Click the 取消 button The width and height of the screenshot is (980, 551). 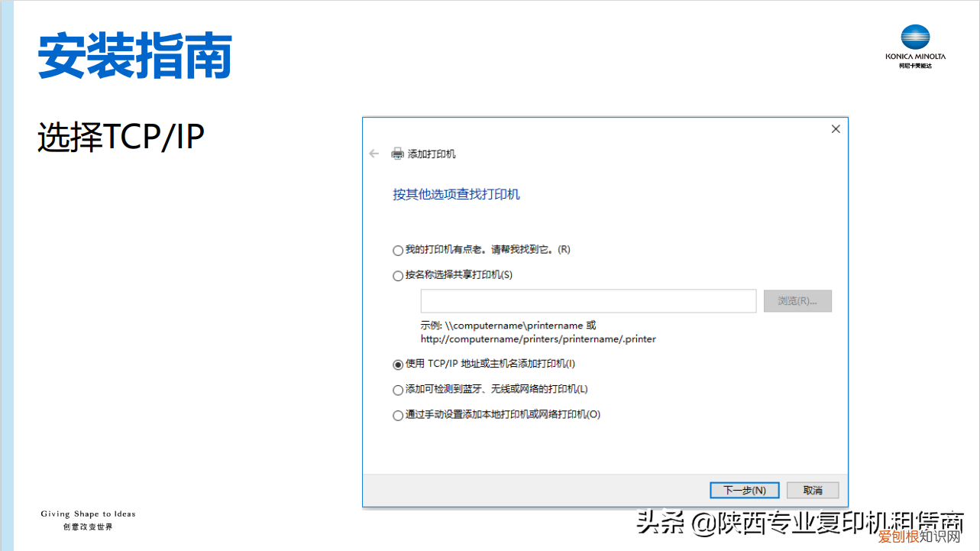(x=812, y=490)
